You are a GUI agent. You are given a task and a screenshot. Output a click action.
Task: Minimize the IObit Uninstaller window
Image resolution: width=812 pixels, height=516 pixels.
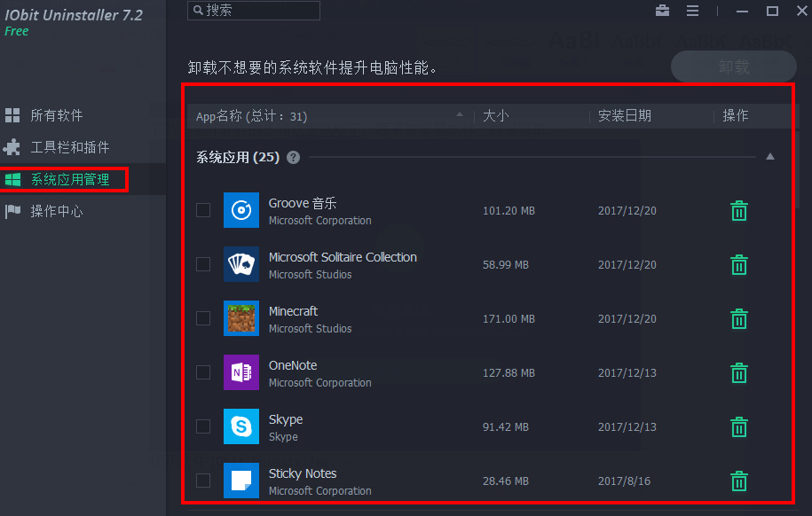(x=742, y=11)
